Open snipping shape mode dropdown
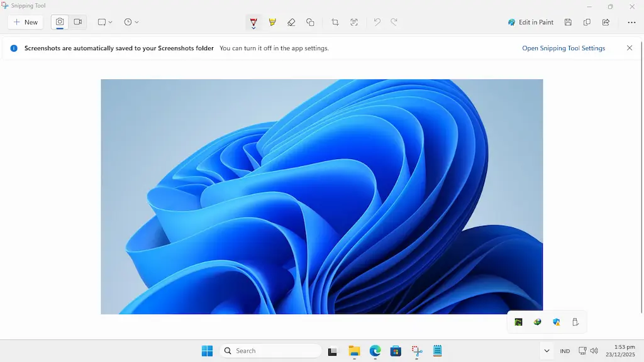Viewport: 644px width, 362px height. tap(105, 22)
